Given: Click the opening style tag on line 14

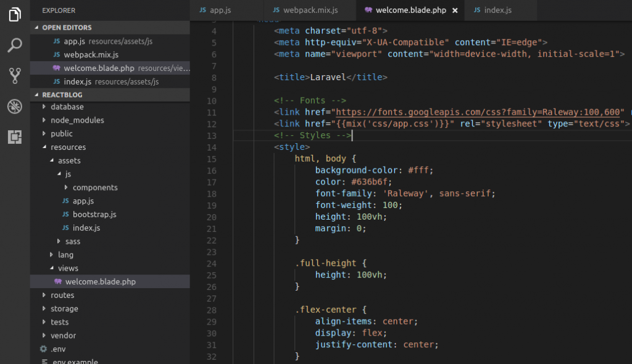Looking at the screenshot, I should point(292,147).
